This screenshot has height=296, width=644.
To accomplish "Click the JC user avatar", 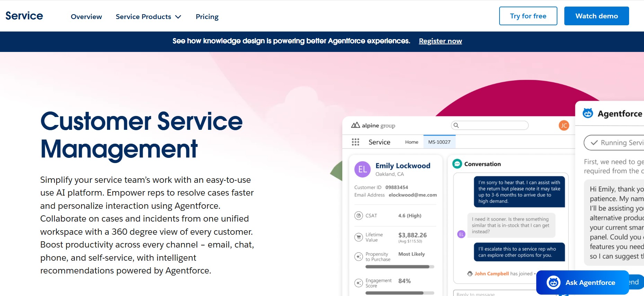I will click(564, 125).
